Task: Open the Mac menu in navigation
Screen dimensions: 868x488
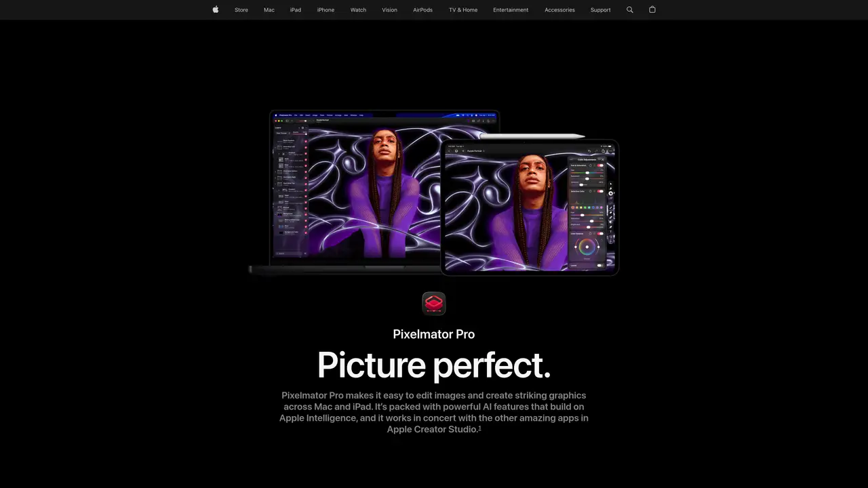Action: (x=269, y=9)
